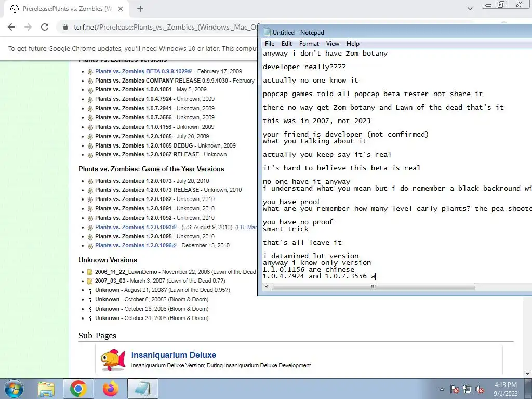
Task: Click Notepad's scroll-left arrow
Action: coord(267,287)
